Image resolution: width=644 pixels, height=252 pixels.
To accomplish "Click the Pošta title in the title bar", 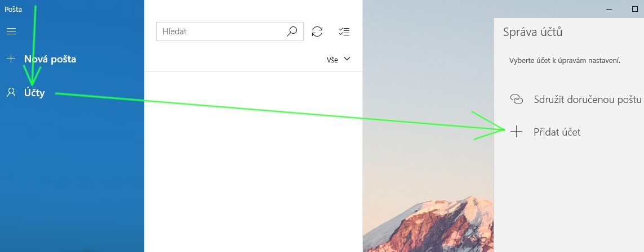I will click(13, 9).
